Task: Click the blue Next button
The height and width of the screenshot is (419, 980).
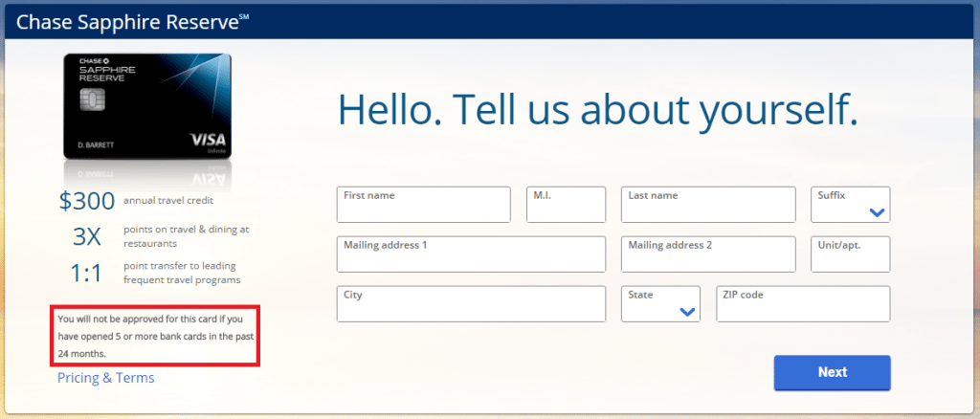Action: tap(832, 373)
